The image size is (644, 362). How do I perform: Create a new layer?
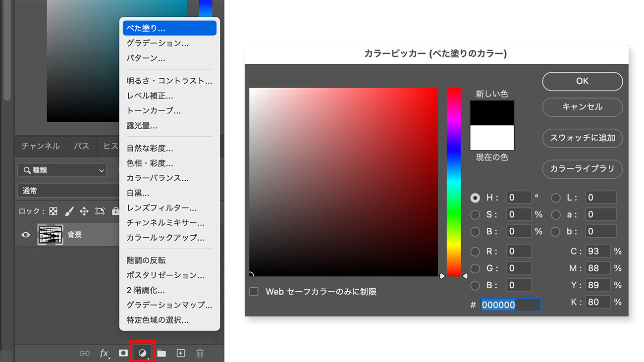coord(181,353)
